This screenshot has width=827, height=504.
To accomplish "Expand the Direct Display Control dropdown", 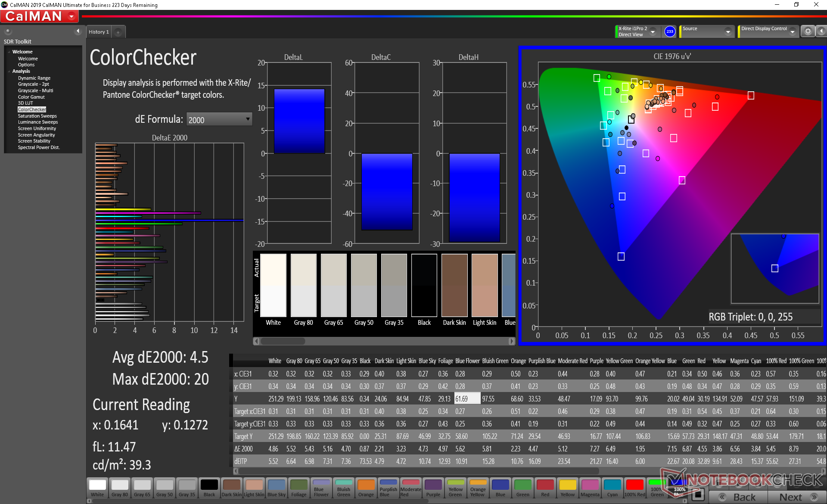I will point(793,32).
